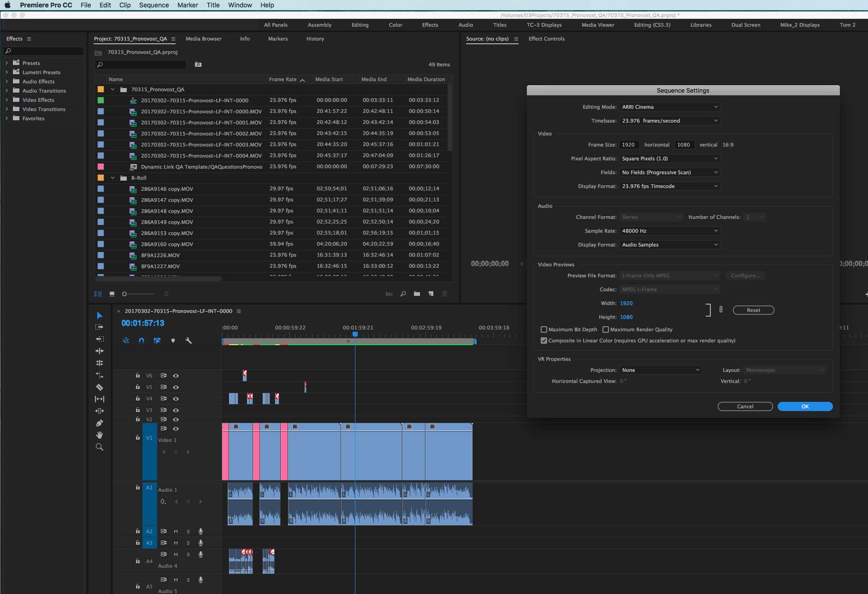Switch Project panel to list view

[x=98, y=294]
